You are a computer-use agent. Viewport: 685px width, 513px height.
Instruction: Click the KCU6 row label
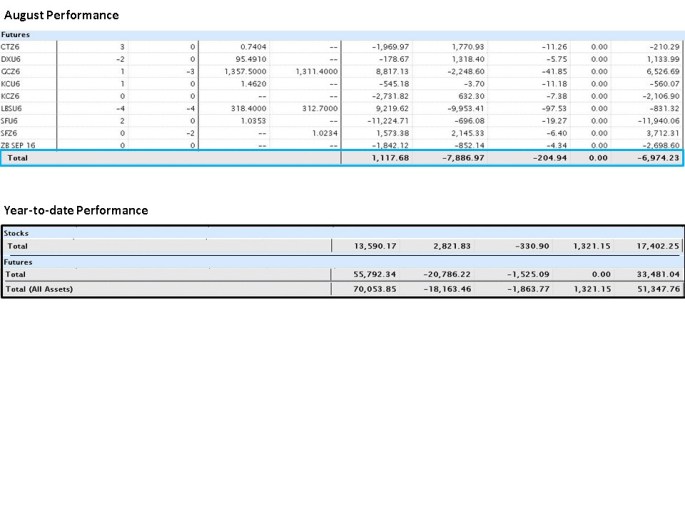(x=11, y=84)
